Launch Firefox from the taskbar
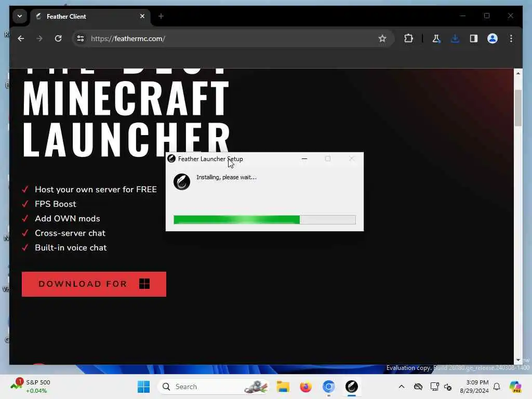532x399 pixels. tap(305, 387)
